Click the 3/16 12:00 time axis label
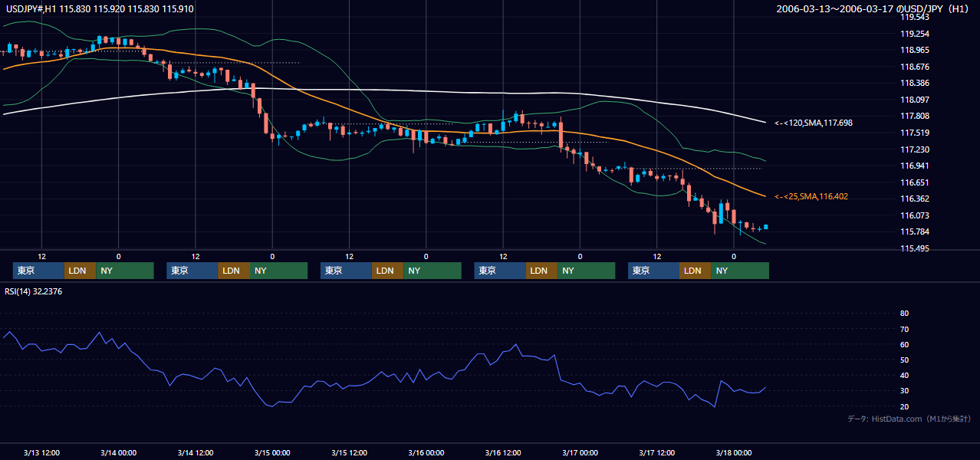 [503, 452]
